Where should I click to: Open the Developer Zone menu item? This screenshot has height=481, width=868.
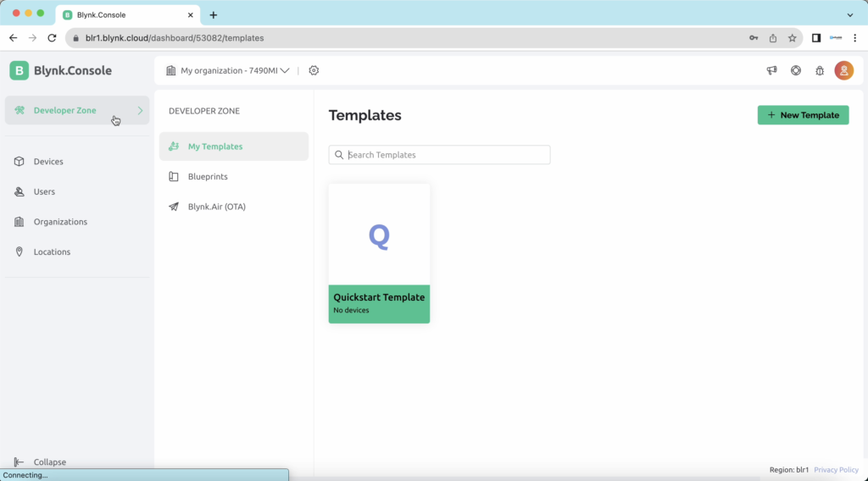click(x=77, y=110)
